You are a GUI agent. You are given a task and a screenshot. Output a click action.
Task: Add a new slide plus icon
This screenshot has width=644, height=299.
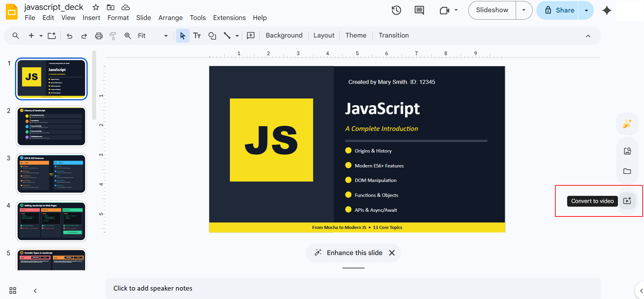(x=31, y=36)
